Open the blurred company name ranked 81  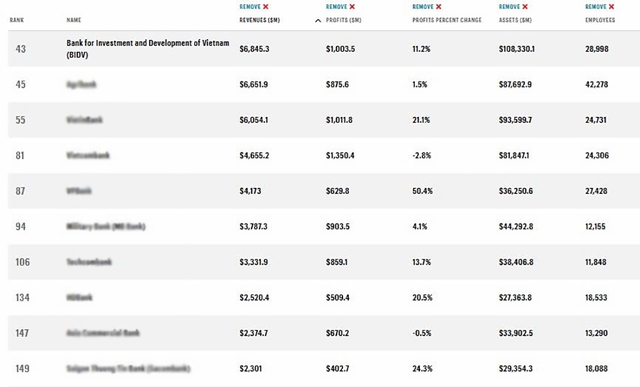click(88, 155)
